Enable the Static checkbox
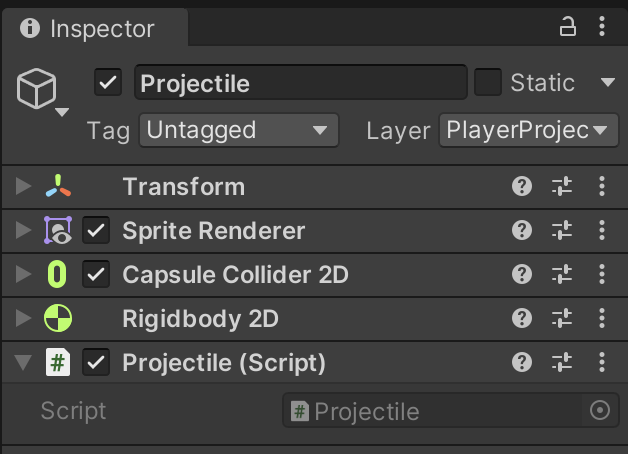 click(x=488, y=82)
